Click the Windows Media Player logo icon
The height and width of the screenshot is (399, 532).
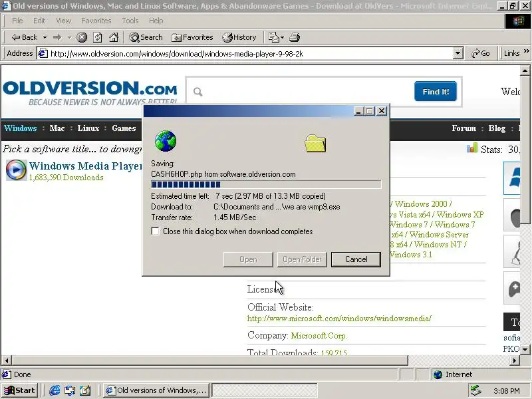[x=16, y=170]
